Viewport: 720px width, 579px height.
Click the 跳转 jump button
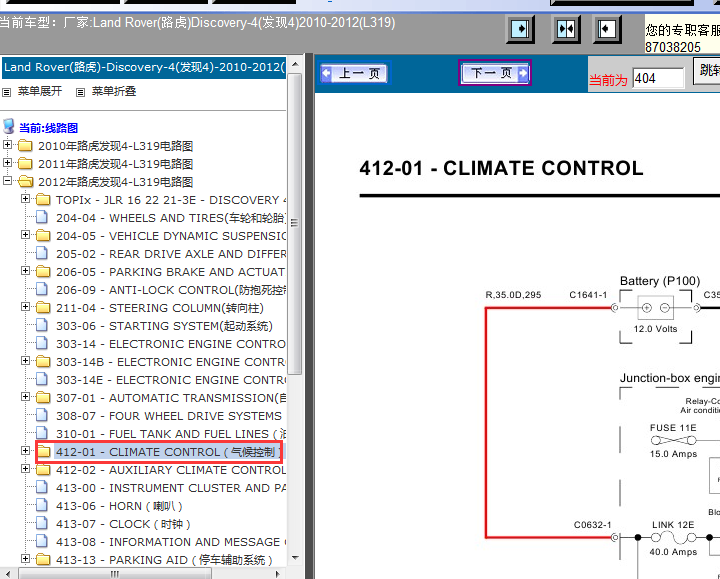point(708,70)
